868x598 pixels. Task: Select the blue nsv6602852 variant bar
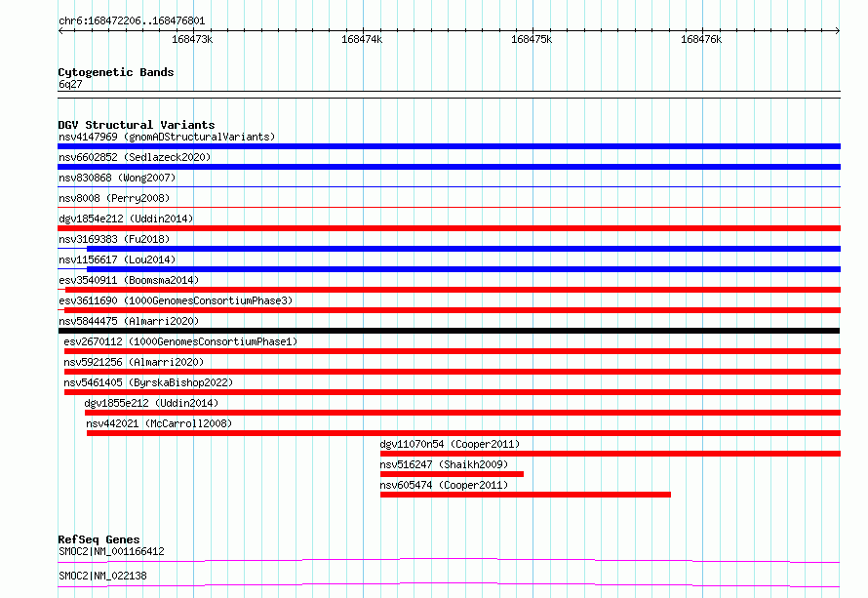click(449, 167)
